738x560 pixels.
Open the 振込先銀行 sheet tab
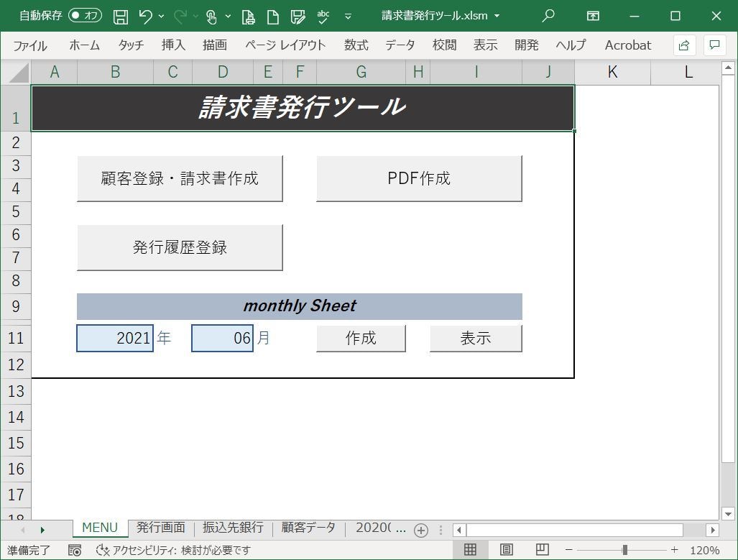(233, 528)
